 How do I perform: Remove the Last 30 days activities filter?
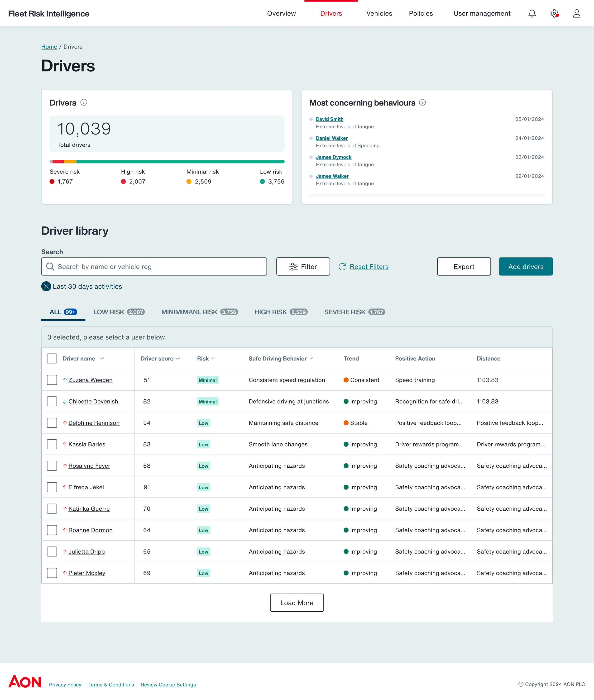tap(46, 286)
